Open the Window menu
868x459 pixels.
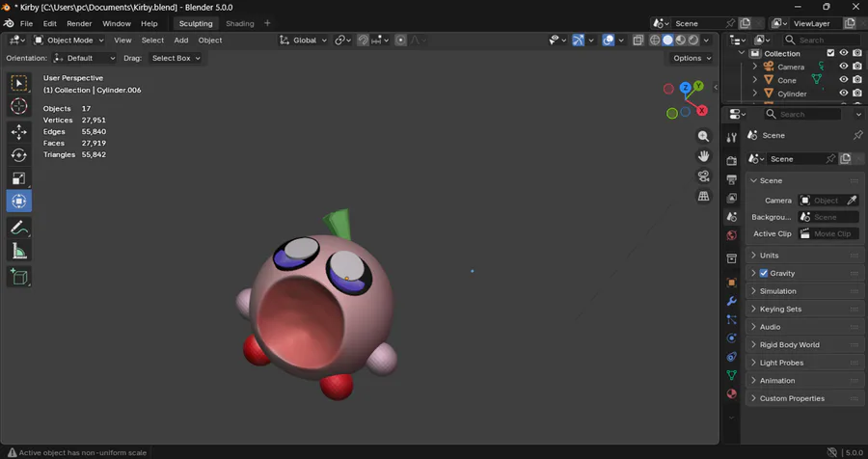pyautogui.click(x=117, y=24)
